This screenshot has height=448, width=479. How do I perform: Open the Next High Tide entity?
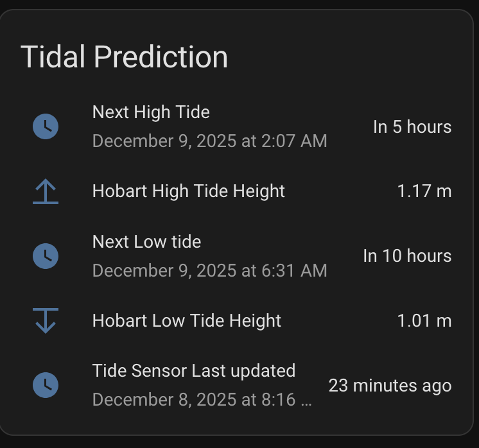151,112
